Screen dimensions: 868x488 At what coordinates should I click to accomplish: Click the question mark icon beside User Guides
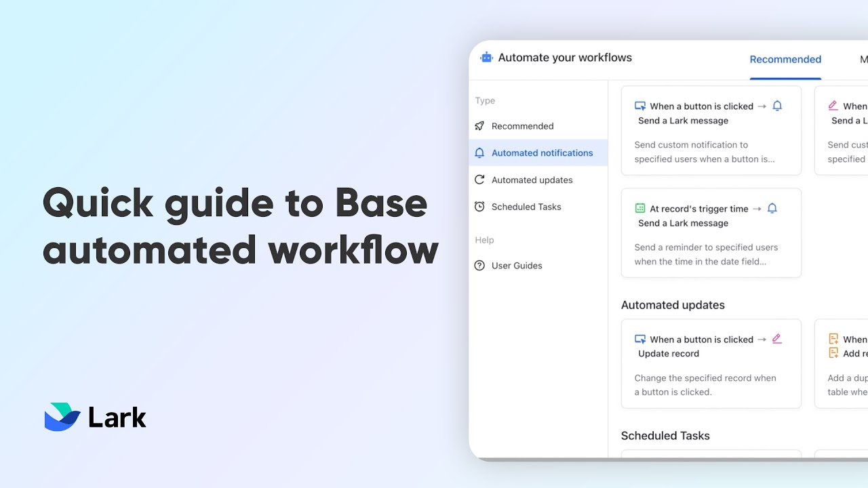click(479, 266)
